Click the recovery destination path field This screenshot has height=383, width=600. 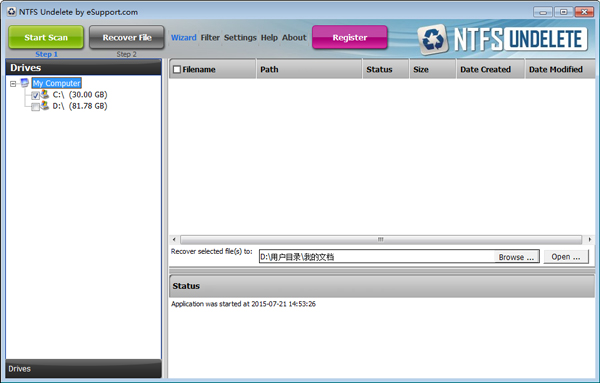click(x=377, y=257)
